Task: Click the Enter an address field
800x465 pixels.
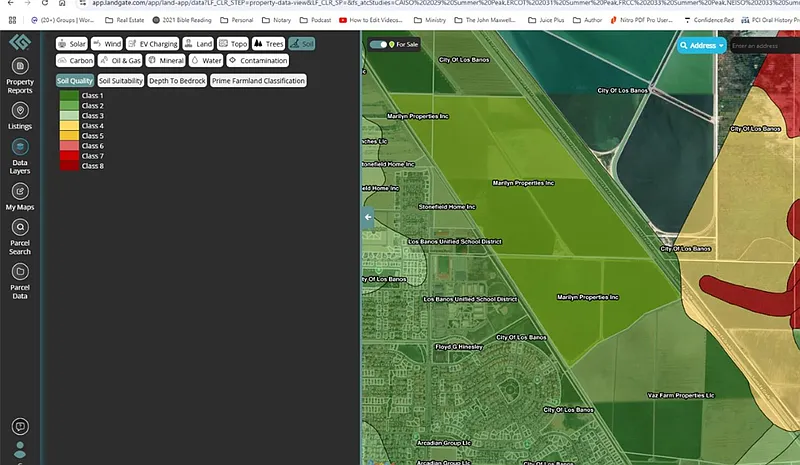Action: coord(764,45)
